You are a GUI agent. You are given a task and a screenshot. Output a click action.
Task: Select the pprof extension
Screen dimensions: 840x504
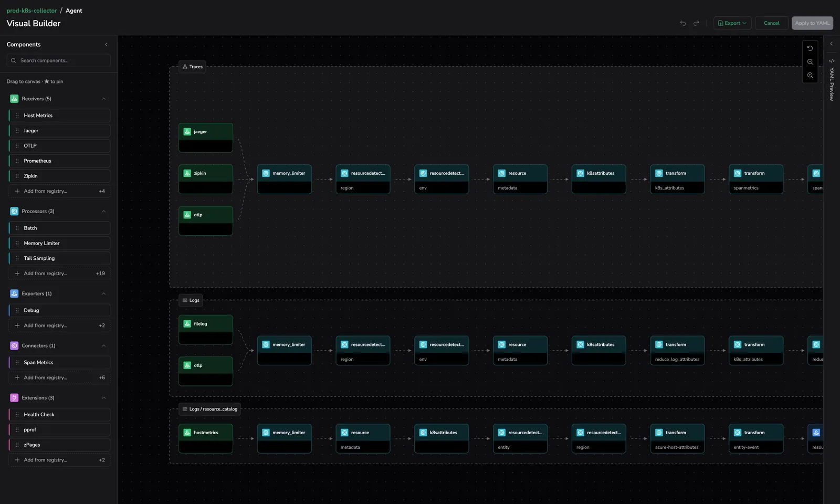click(x=59, y=429)
